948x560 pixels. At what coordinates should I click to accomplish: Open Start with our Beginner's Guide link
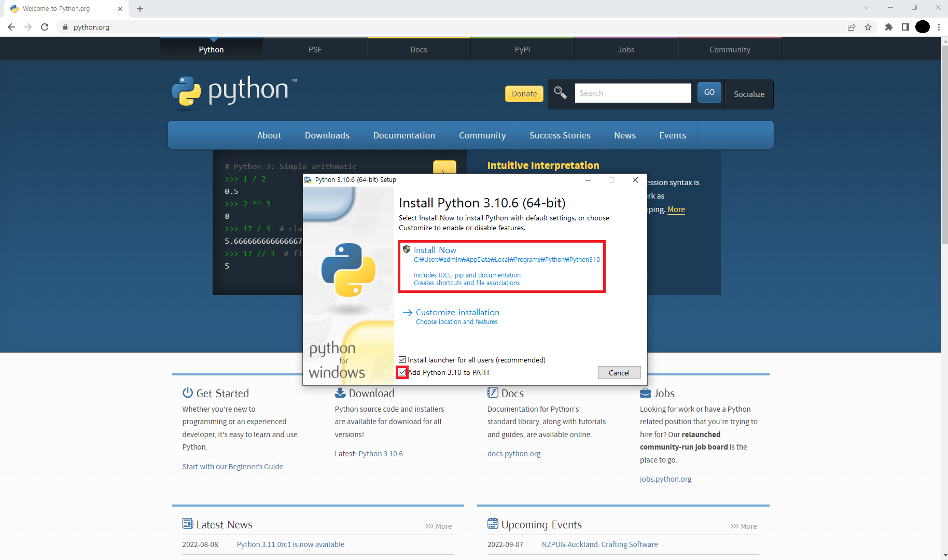click(232, 467)
